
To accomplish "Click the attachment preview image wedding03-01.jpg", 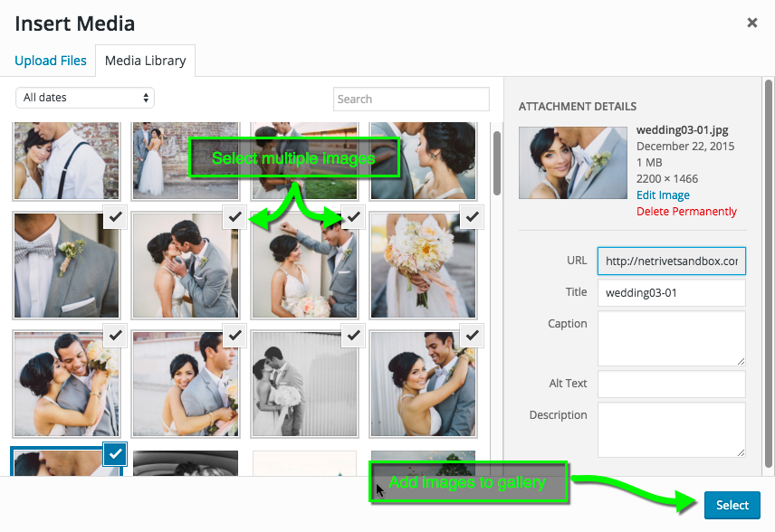I will [x=573, y=163].
